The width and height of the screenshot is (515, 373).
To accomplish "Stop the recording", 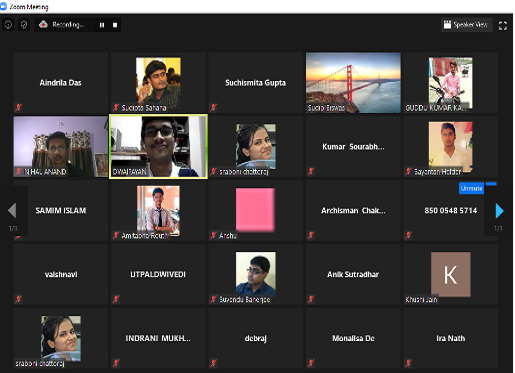I will click(115, 25).
